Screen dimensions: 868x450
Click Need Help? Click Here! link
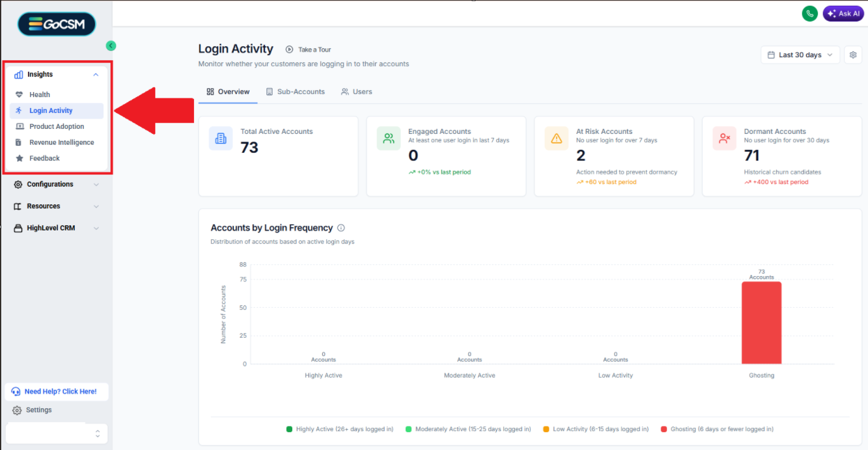[x=56, y=392]
